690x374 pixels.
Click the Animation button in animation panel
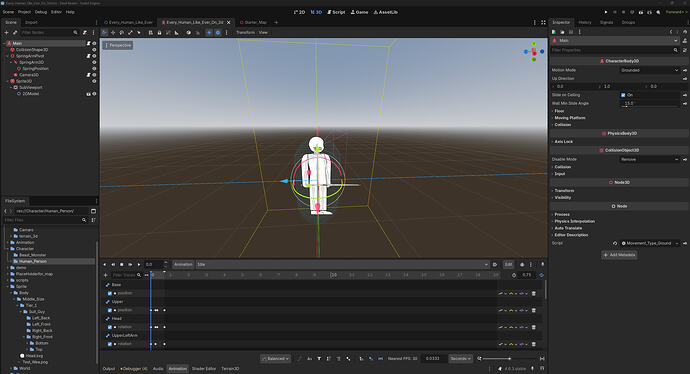[183, 264]
